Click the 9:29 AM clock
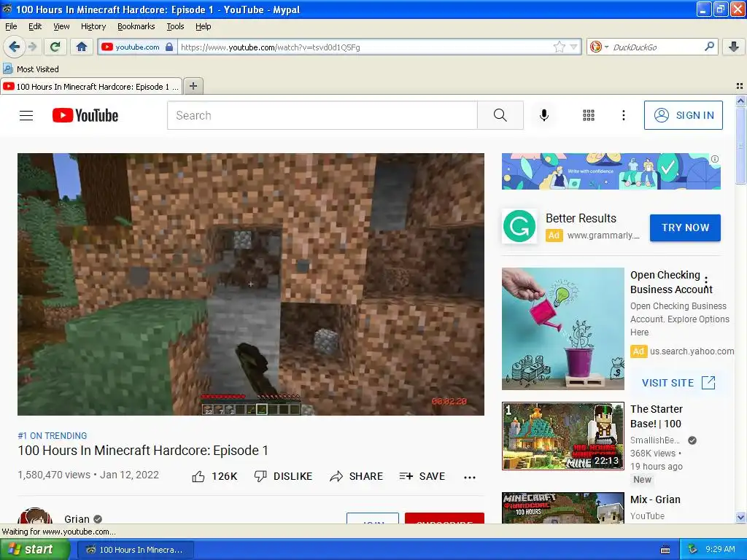The height and width of the screenshot is (560, 747). [720, 550]
